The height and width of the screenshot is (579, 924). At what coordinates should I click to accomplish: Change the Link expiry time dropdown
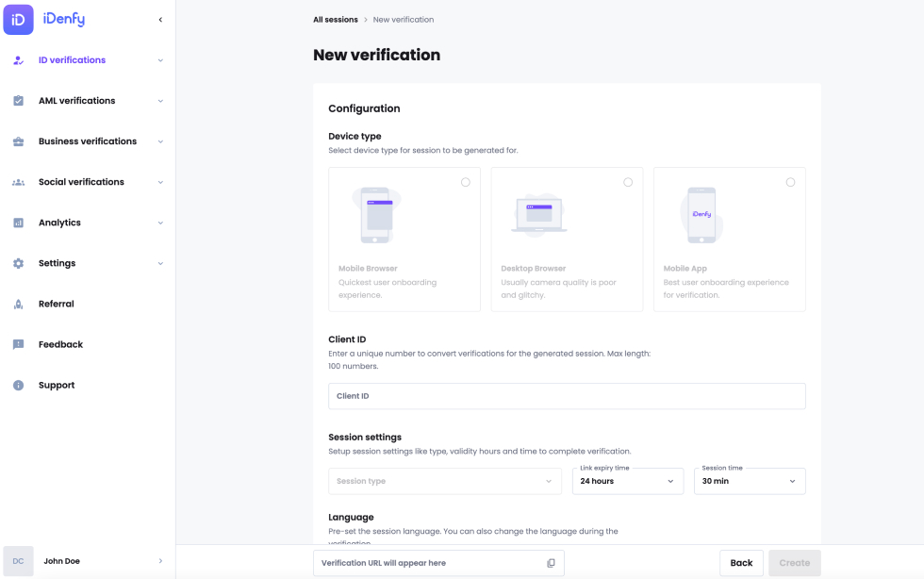point(627,481)
